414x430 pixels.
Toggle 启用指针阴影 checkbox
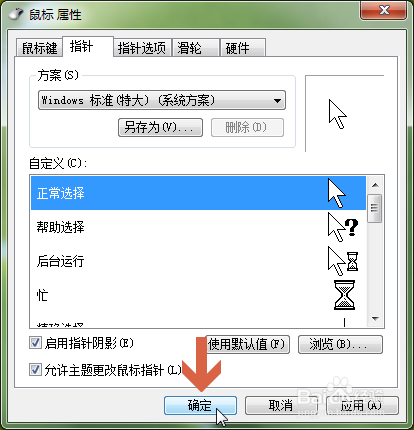coord(35,343)
